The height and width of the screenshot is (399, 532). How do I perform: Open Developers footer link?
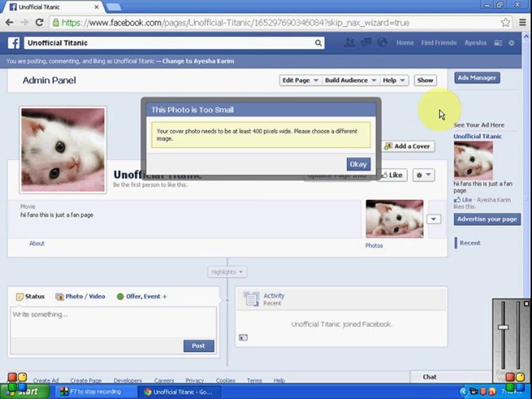pyautogui.click(x=127, y=380)
